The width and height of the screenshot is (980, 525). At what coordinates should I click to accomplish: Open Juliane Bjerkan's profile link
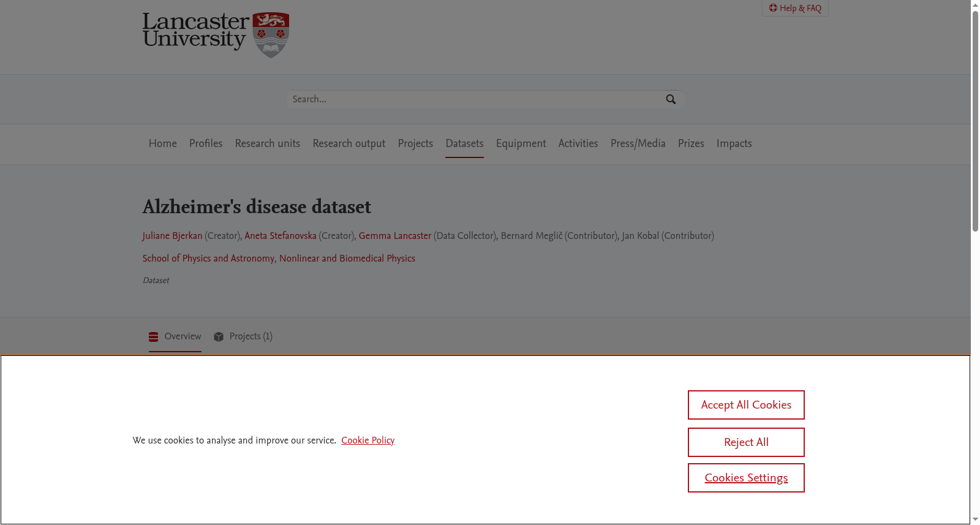pos(173,236)
